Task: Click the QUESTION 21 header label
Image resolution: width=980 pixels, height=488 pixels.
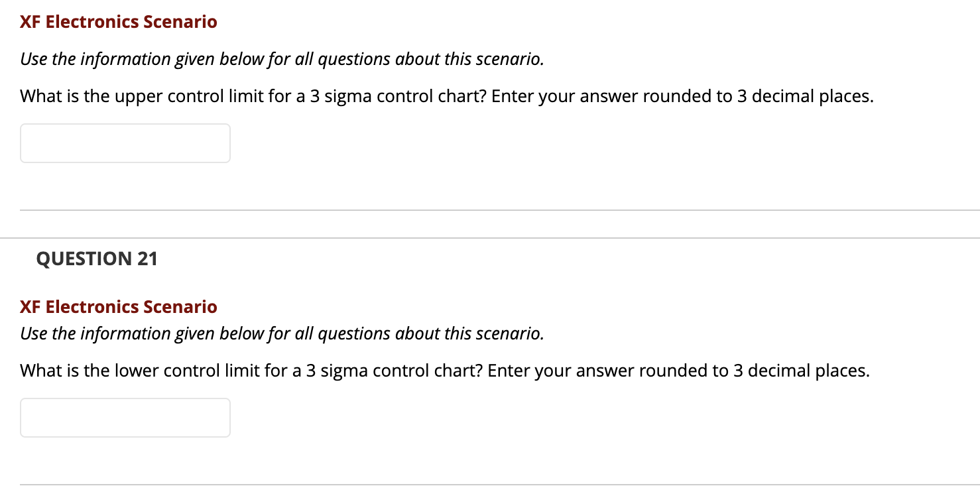Action: coord(97,259)
